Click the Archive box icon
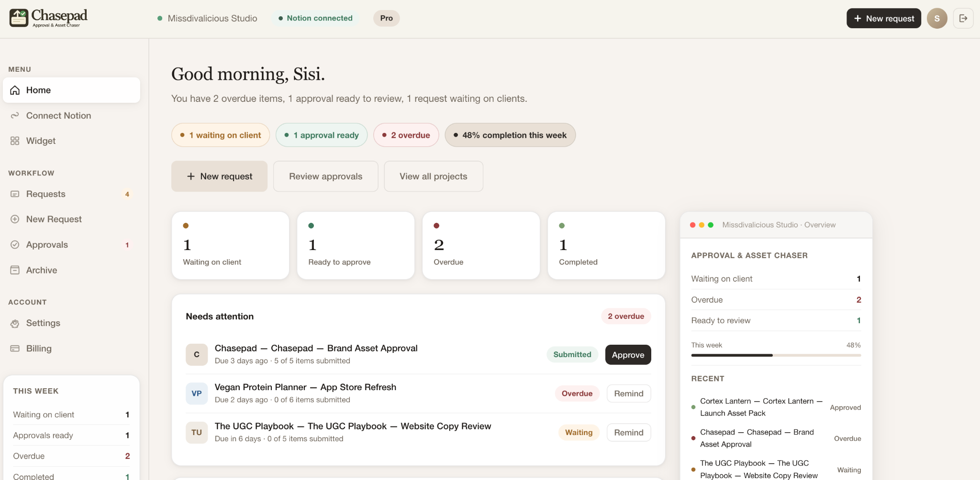This screenshot has width=980, height=480. [x=15, y=270]
